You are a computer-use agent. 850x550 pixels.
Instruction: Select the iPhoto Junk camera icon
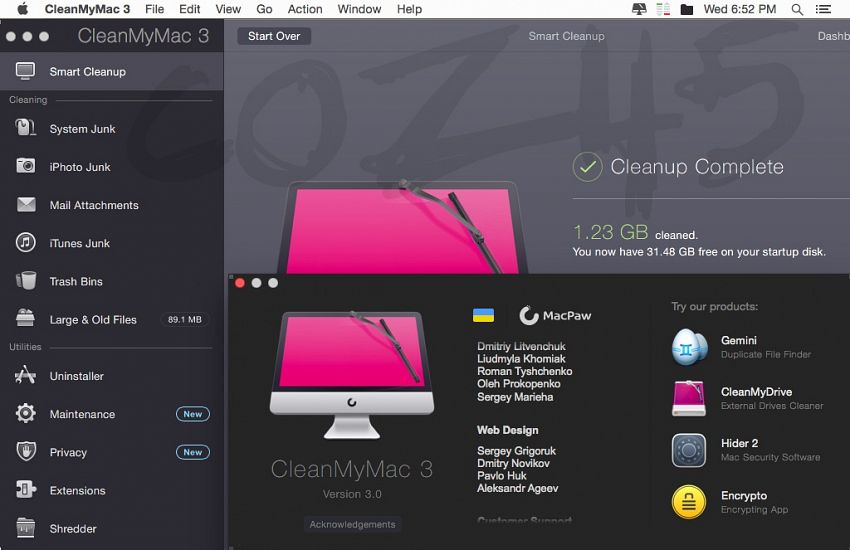25,166
